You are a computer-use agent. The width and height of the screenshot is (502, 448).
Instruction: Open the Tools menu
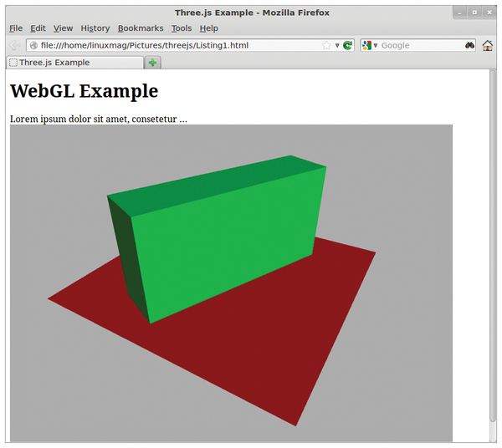(182, 28)
